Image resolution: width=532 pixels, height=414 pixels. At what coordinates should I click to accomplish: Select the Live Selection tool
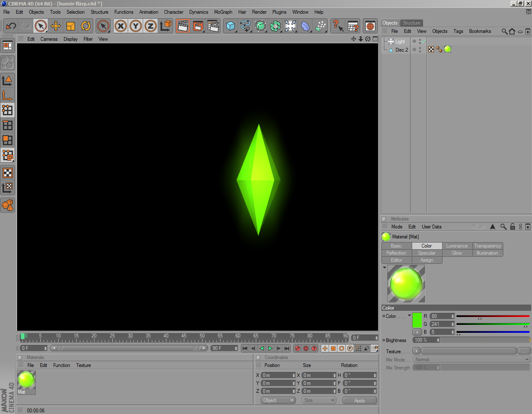click(41, 26)
